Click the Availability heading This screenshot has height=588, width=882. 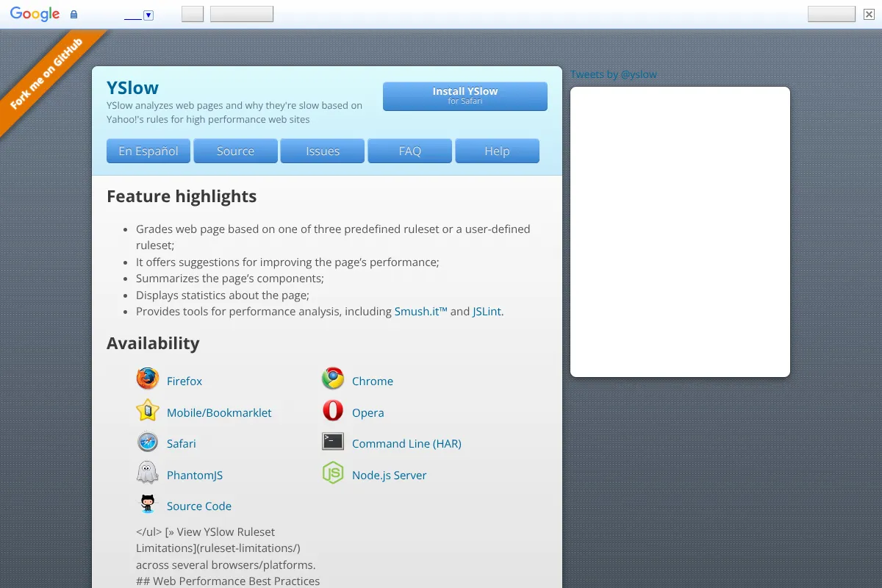153,343
